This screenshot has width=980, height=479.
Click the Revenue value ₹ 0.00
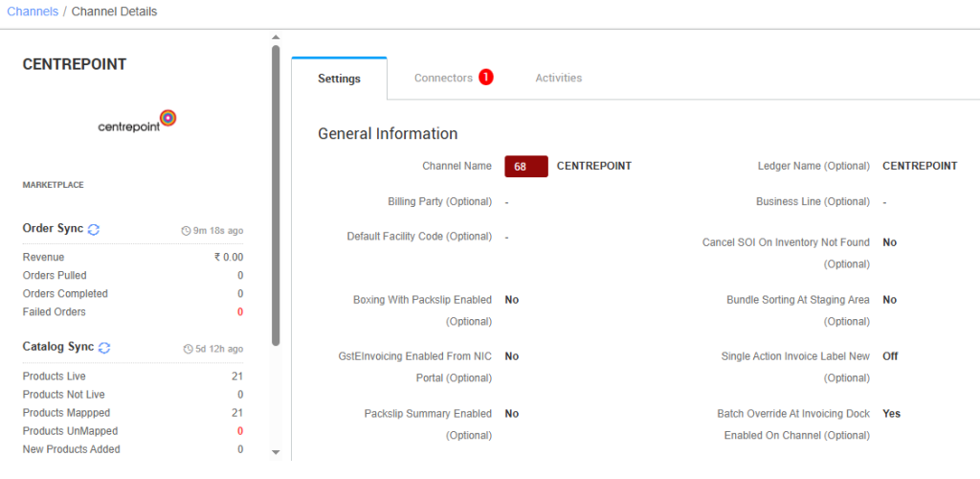coord(228,257)
